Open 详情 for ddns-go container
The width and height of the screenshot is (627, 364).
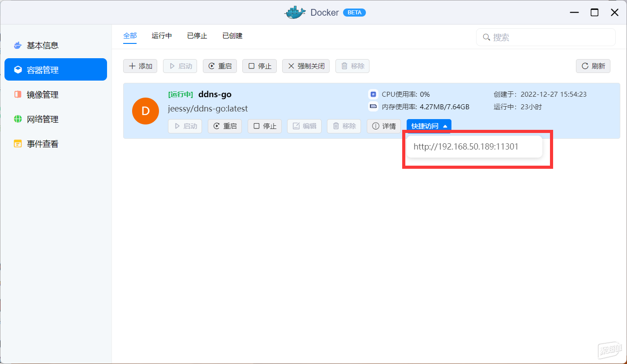point(384,126)
